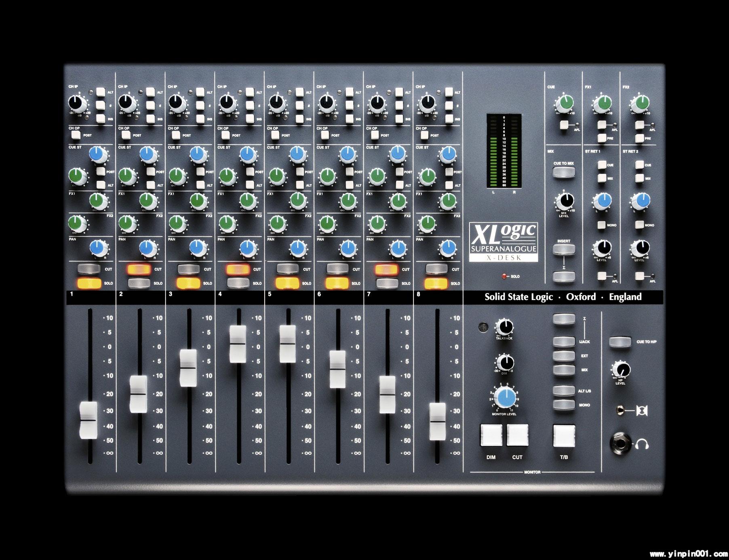Toggle the CUT button on channel 8
The height and width of the screenshot is (560, 729).
click(x=437, y=269)
